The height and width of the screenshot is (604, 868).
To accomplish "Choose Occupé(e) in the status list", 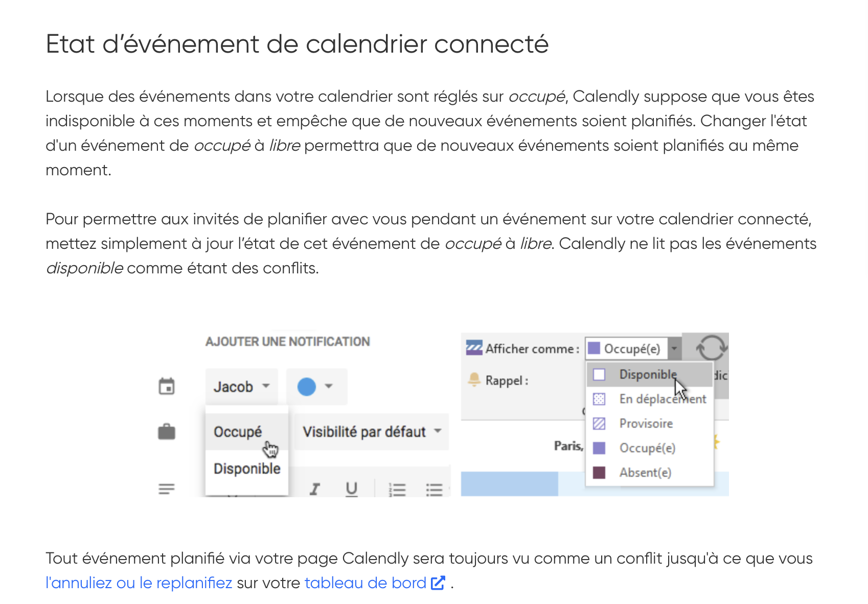I will [x=649, y=448].
